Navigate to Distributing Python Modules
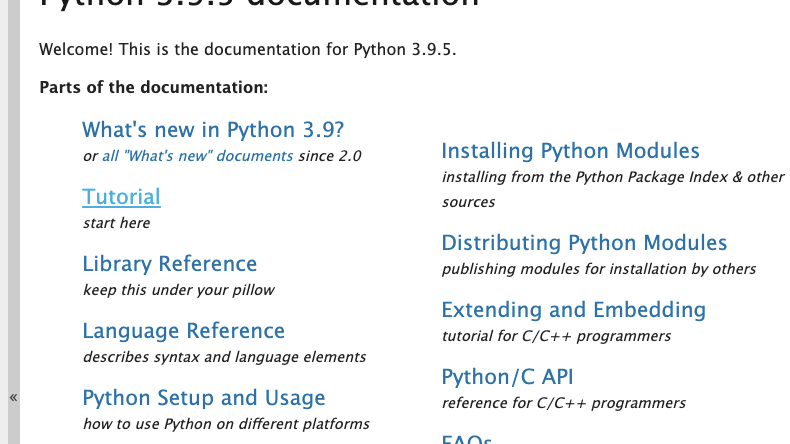Image resolution: width=790 pixels, height=444 pixels. pos(584,243)
